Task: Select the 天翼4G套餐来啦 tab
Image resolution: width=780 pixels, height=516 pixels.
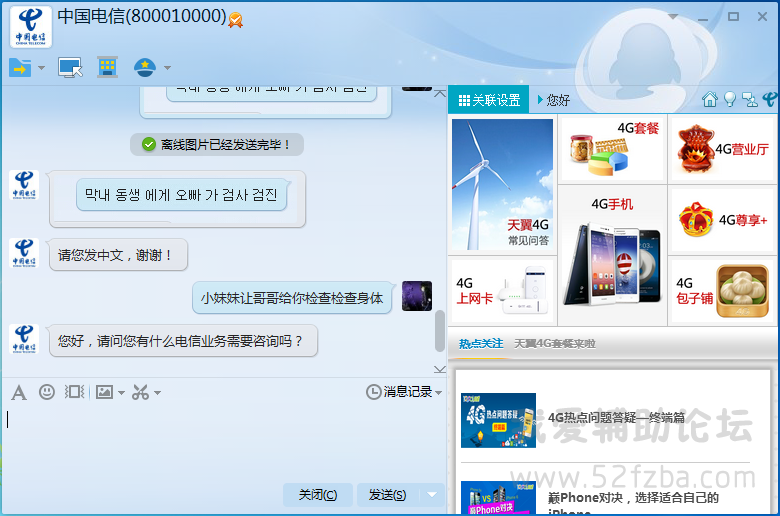Action: point(555,344)
